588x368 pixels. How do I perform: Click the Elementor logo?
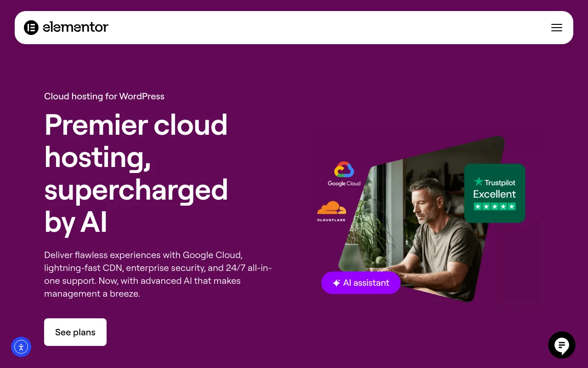(x=66, y=28)
